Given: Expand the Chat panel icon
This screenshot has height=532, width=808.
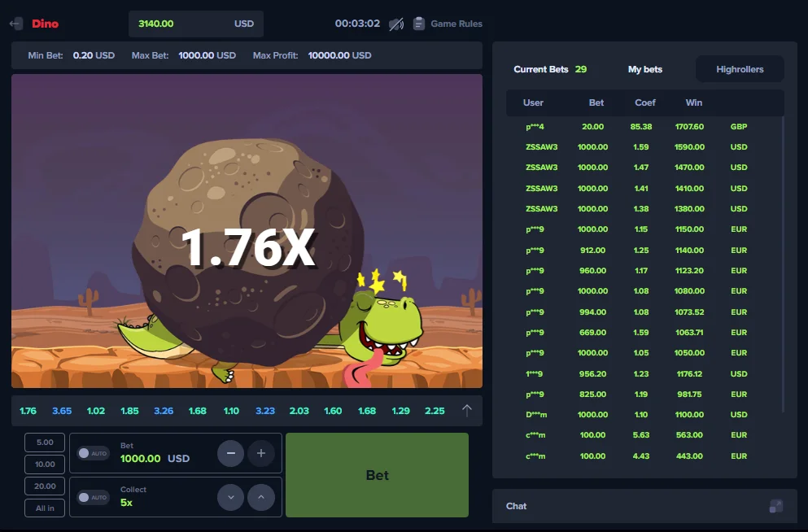Looking at the screenshot, I should [775, 506].
